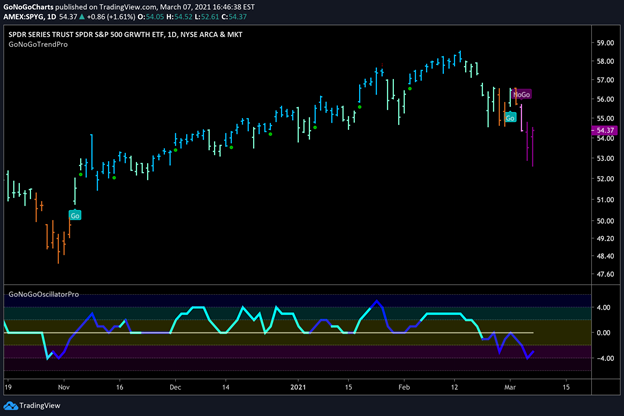Screen dimensions: 624x416
Task: Click the 12 date axis label
Action: tap(454, 387)
